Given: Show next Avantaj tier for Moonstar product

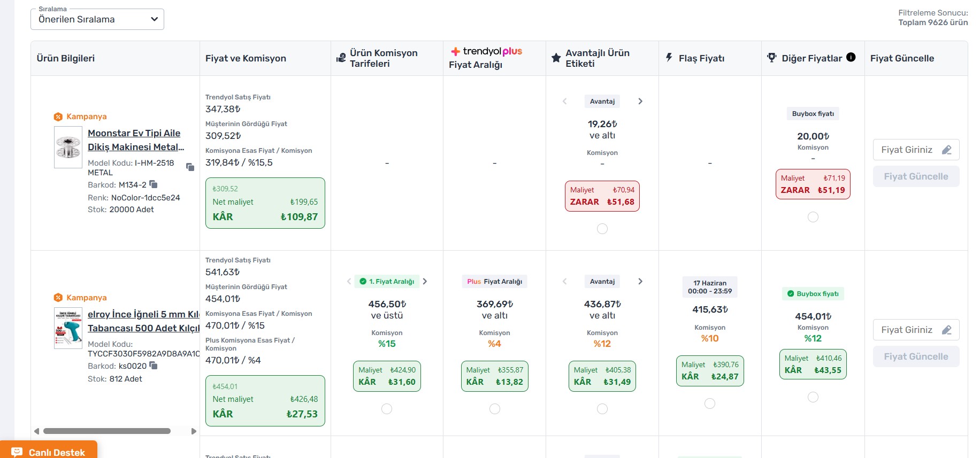Looking at the screenshot, I should (640, 101).
